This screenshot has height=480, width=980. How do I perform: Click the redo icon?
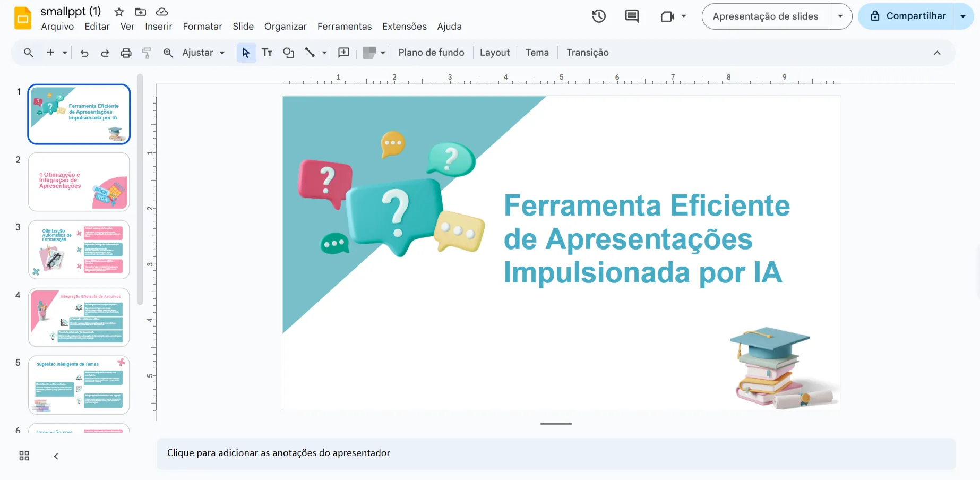tap(105, 53)
